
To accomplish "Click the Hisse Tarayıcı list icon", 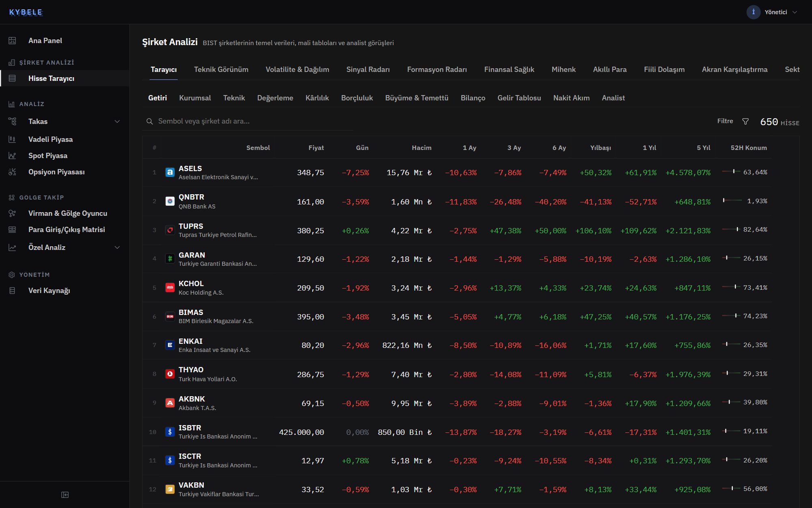I will (x=12, y=78).
